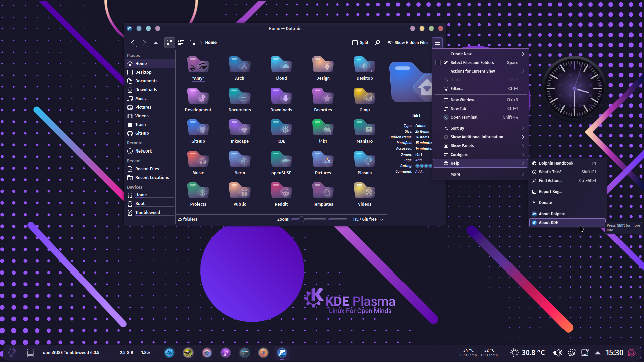Screen dimensions: 644x362
Task: Open Recent Files in sidebar
Action: pyautogui.click(x=150, y=169)
